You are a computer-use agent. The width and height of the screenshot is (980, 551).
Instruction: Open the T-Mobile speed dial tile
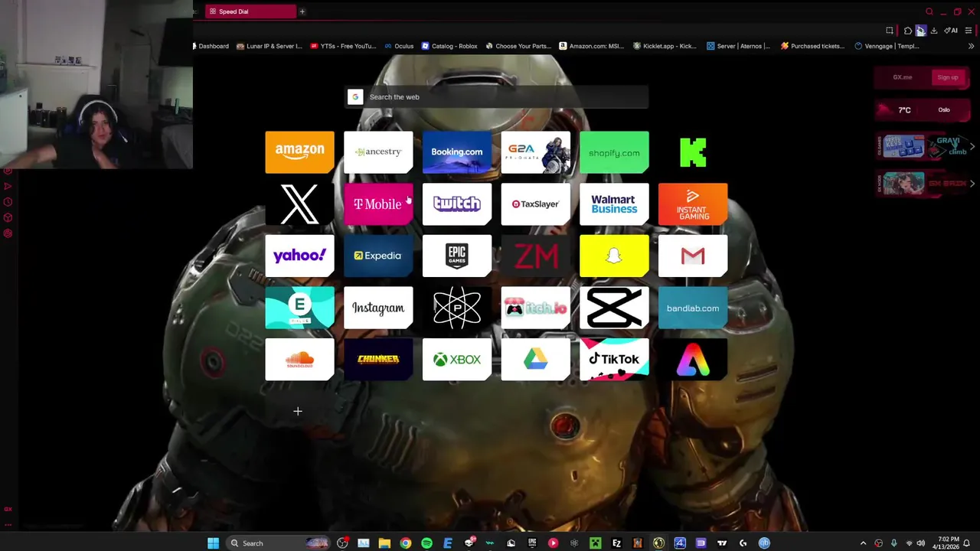(x=378, y=204)
